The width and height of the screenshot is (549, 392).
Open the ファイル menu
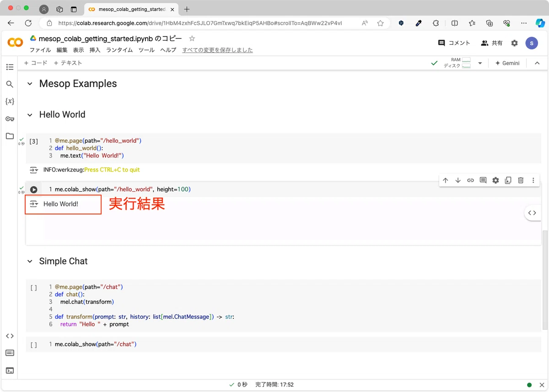coord(40,50)
